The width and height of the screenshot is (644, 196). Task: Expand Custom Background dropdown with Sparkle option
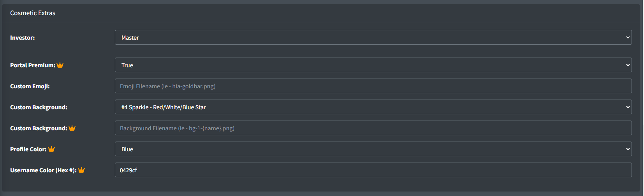tap(373, 107)
